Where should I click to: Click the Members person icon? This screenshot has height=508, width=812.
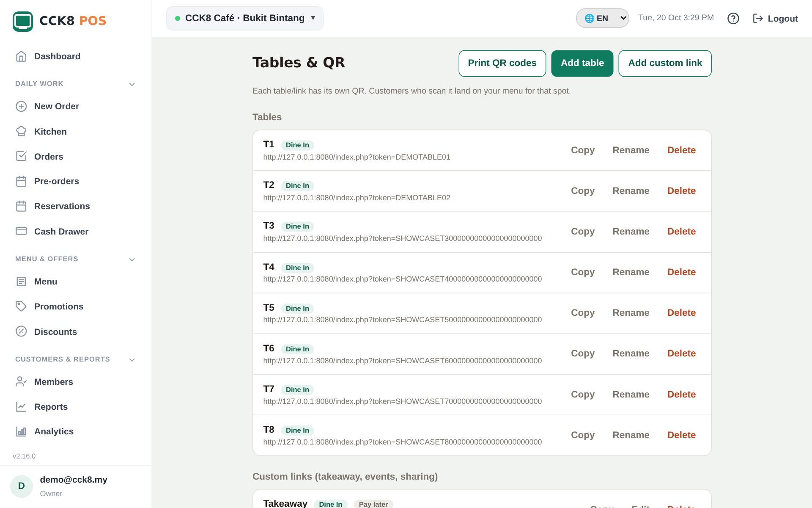(x=21, y=382)
